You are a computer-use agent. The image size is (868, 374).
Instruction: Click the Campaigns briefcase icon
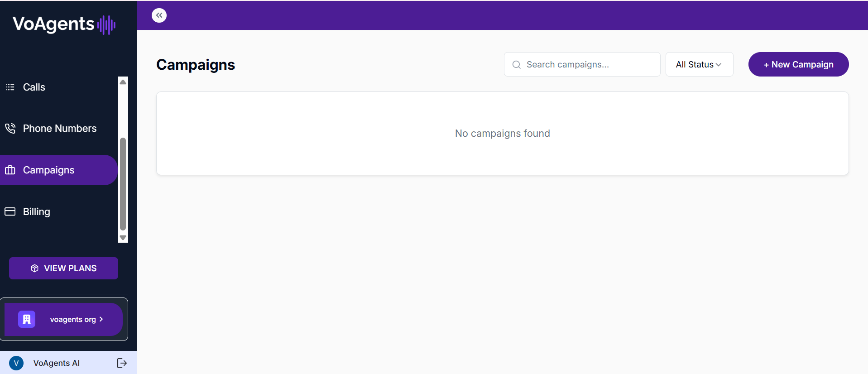(x=10, y=170)
